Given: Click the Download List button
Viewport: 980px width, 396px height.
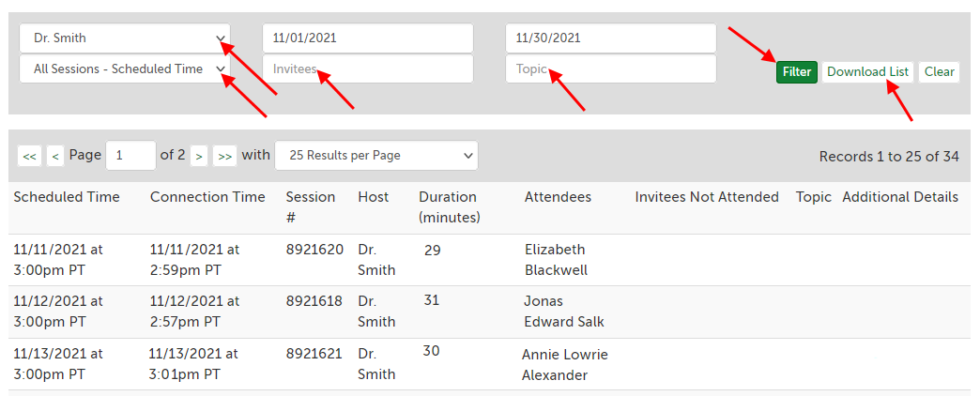Looking at the screenshot, I should pyautogui.click(x=867, y=72).
